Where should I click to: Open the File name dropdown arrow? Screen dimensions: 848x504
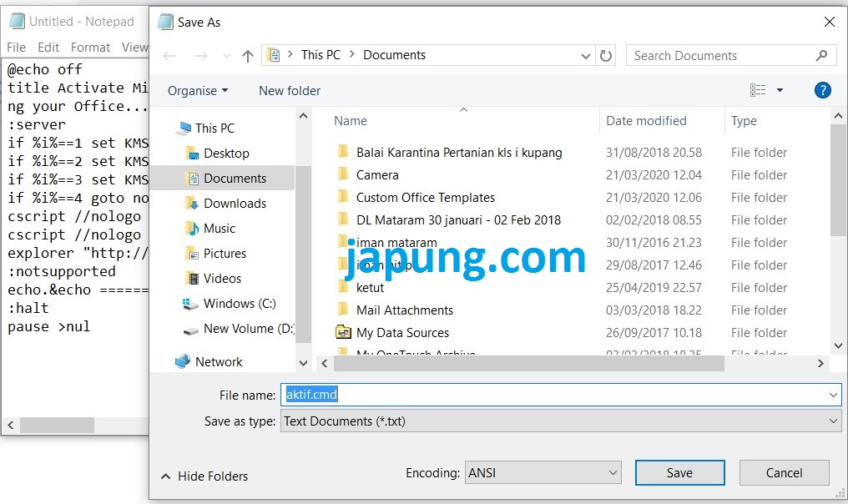point(833,396)
